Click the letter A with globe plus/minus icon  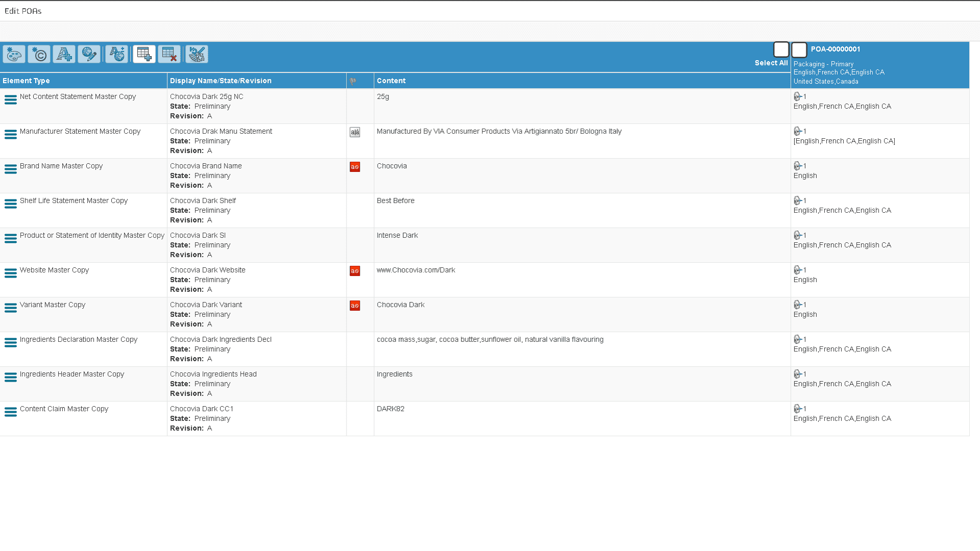116,54
